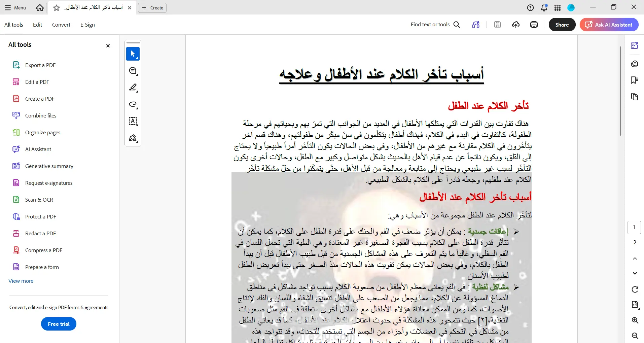Click the green term 'إعاقات جسدية'
The width and height of the screenshot is (644, 343).
coord(488,231)
